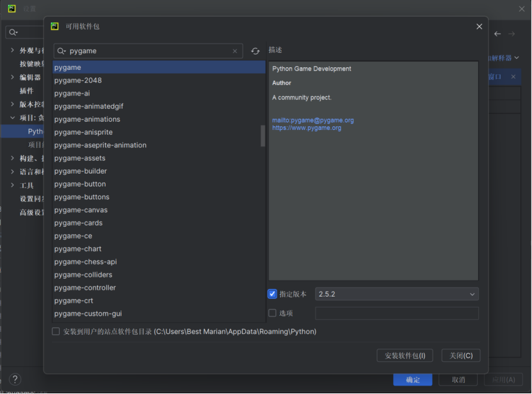
Task: Close the Available Packages dialog
Action: (x=479, y=26)
